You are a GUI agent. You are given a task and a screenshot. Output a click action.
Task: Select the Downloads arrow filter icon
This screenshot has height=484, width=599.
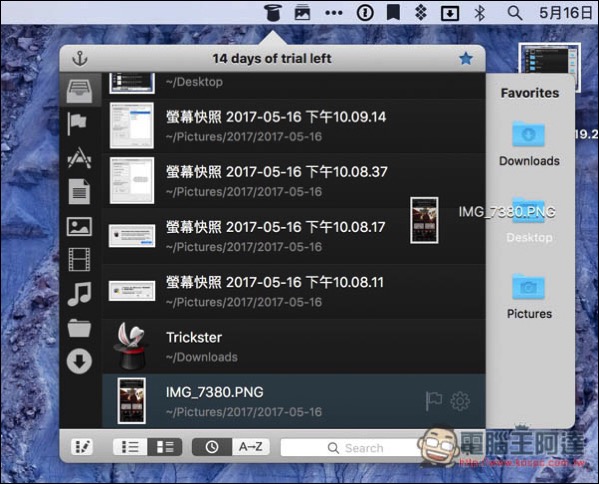tap(79, 361)
